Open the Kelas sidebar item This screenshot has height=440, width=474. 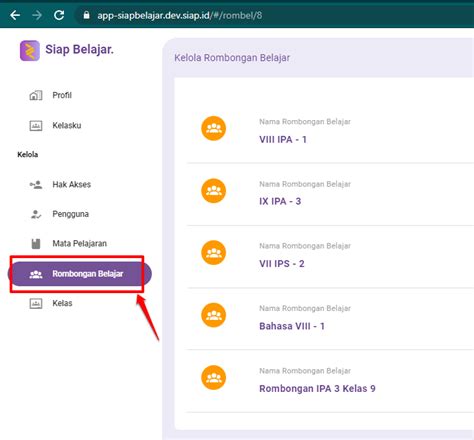(x=62, y=303)
